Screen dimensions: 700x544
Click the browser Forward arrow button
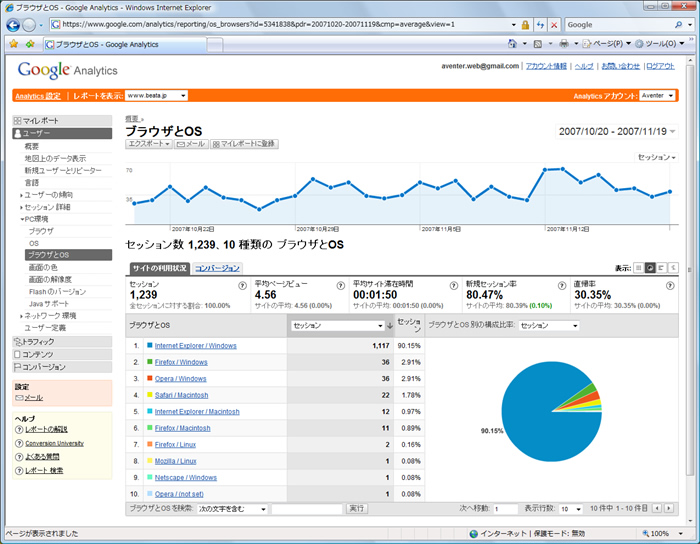[x=29, y=25]
